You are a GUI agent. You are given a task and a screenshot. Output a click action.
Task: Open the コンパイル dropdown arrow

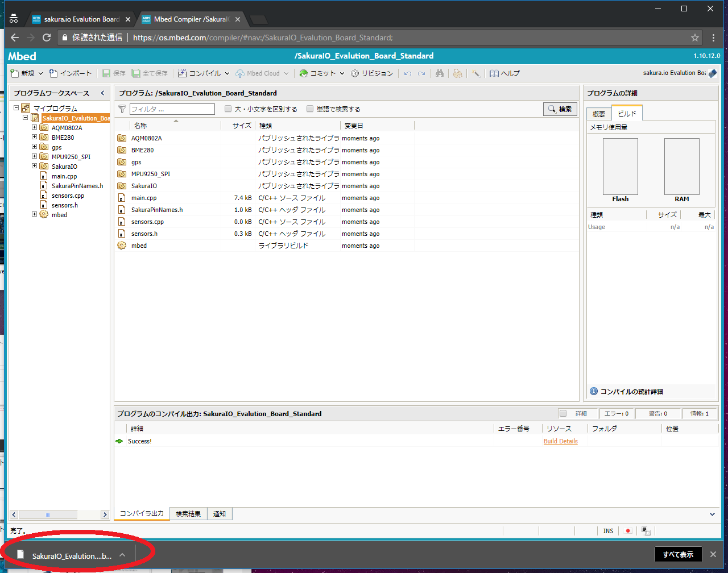pos(227,73)
